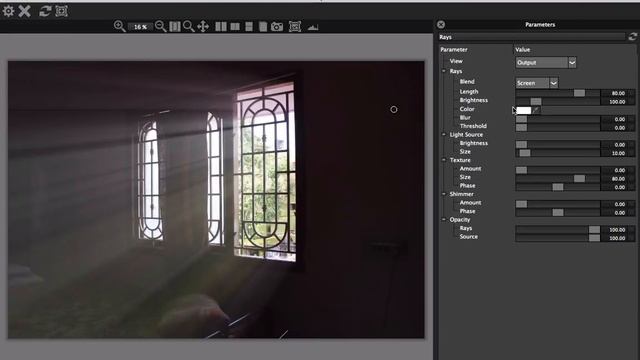Click the frame icon beside refresh arrows
The width and height of the screenshot is (640, 360).
click(x=61, y=11)
